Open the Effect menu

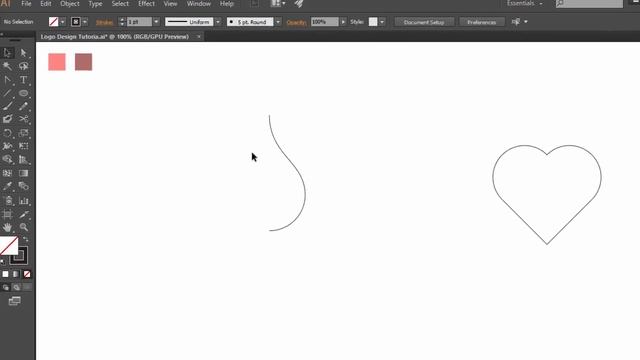[x=146, y=4]
